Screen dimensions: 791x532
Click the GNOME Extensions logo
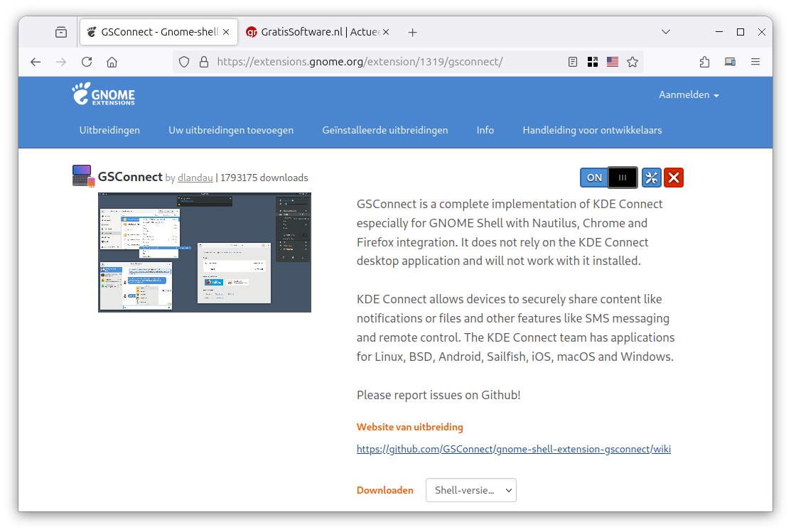coord(103,94)
